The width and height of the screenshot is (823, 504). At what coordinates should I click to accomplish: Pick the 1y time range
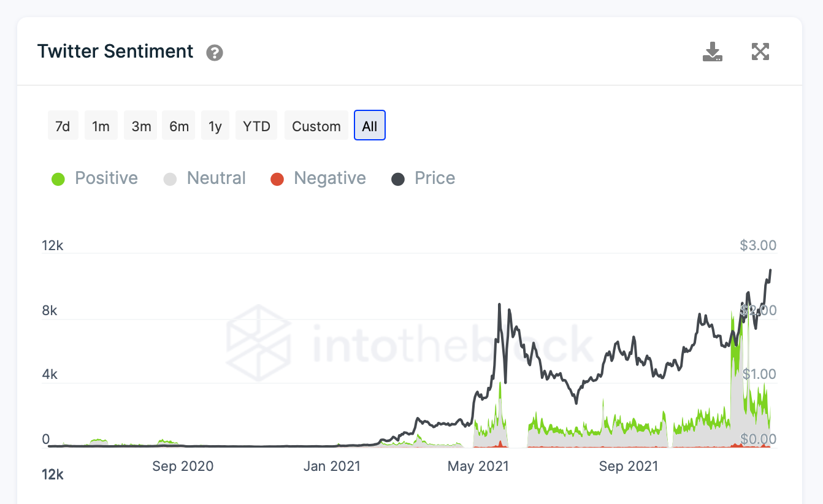click(x=215, y=126)
